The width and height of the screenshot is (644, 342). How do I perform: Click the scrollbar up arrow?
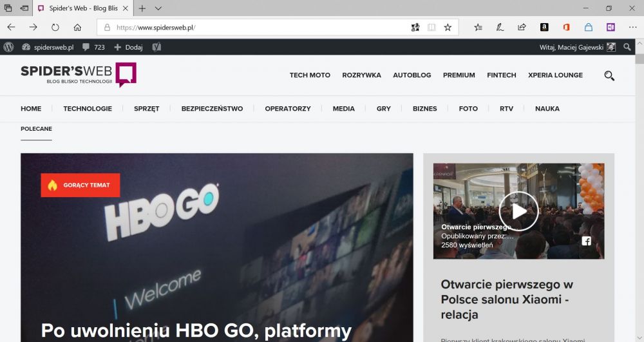click(x=639, y=43)
